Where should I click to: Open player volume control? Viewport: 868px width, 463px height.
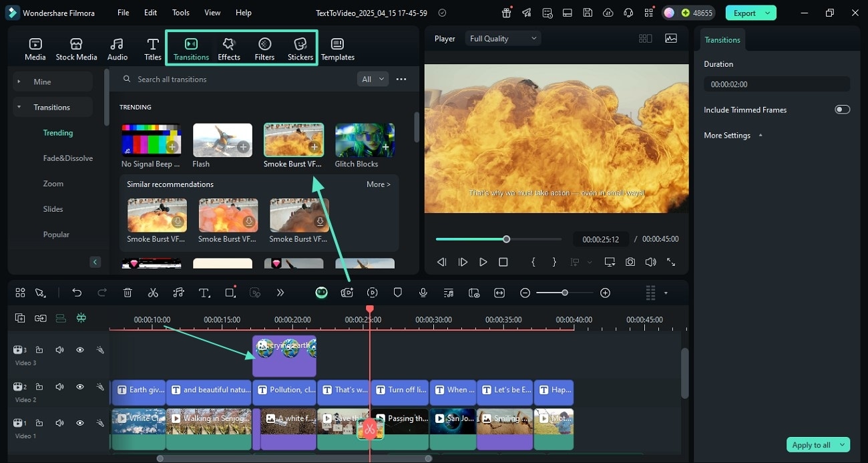pos(650,262)
